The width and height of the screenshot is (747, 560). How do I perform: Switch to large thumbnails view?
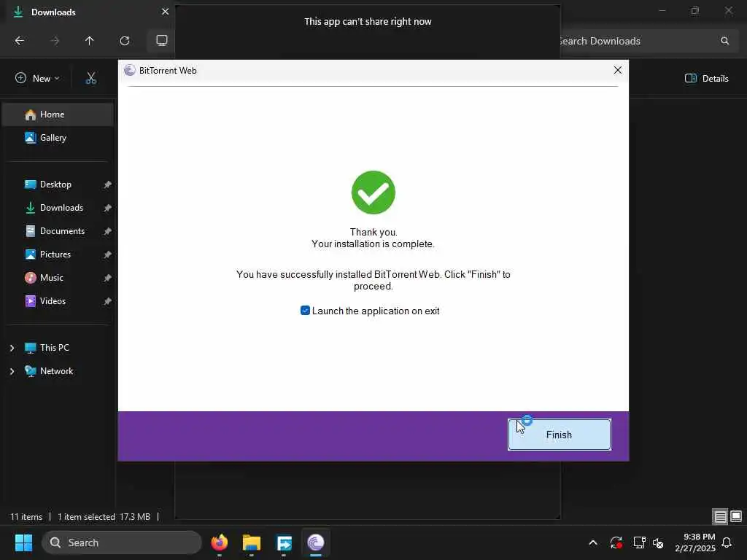pyautogui.click(x=736, y=516)
